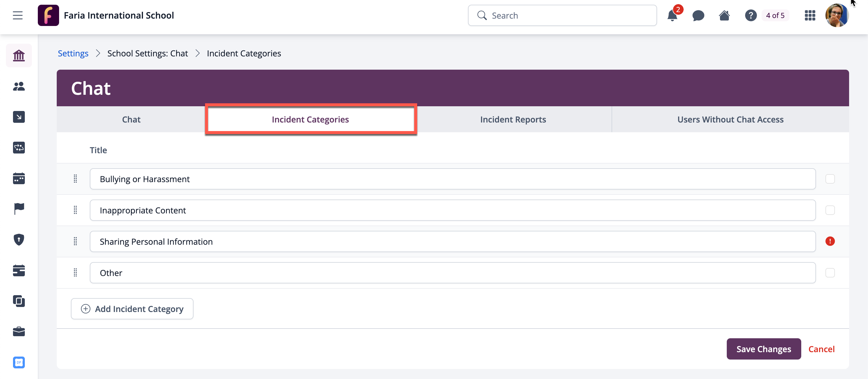Open the user profile avatar menu

pyautogui.click(x=836, y=16)
